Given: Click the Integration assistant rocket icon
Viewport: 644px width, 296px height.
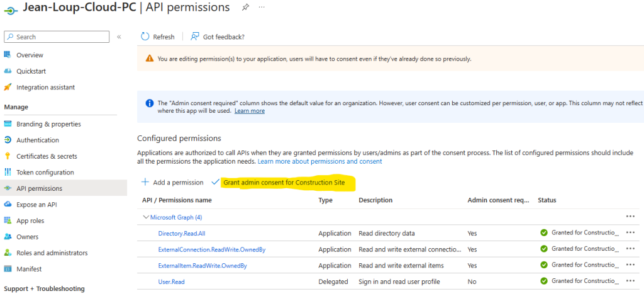Looking at the screenshot, I should [x=8, y=87].
